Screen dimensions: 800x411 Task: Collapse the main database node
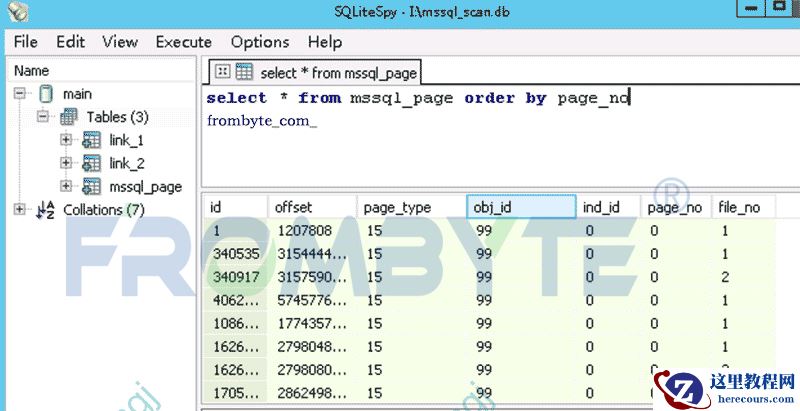coord(19,94)
